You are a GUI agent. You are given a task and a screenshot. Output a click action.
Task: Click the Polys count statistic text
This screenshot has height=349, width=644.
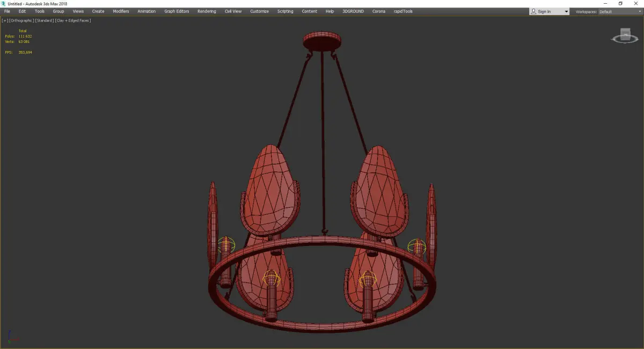19,36
